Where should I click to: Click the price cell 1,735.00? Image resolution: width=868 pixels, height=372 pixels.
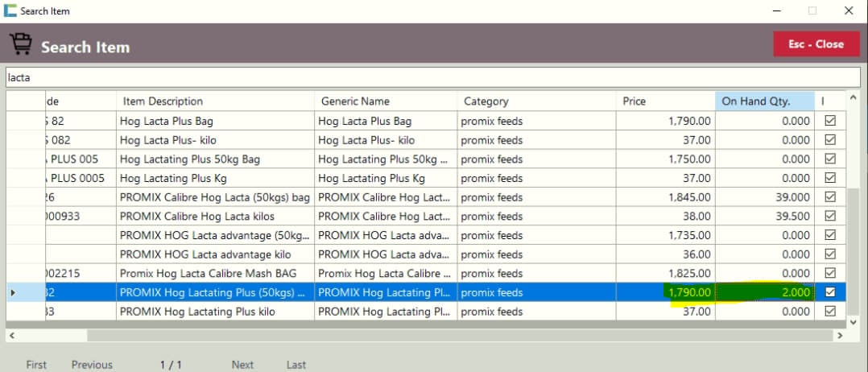[x=665, y=235]
